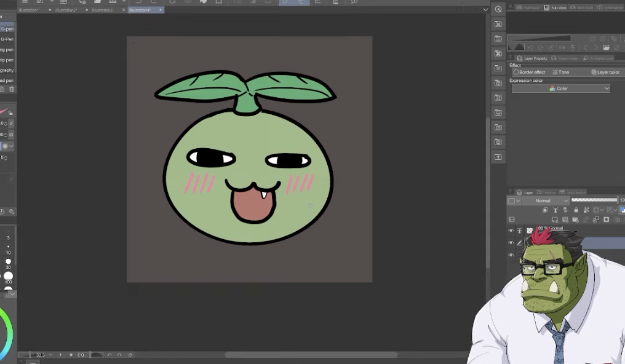Open the History tab
Image resolution: width=625 pixels, height=364 pixels.
click(x=546, y=192)
